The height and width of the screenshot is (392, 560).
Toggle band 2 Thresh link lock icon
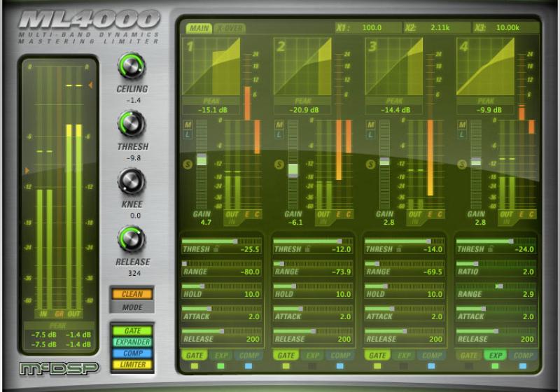pos(307,248)
